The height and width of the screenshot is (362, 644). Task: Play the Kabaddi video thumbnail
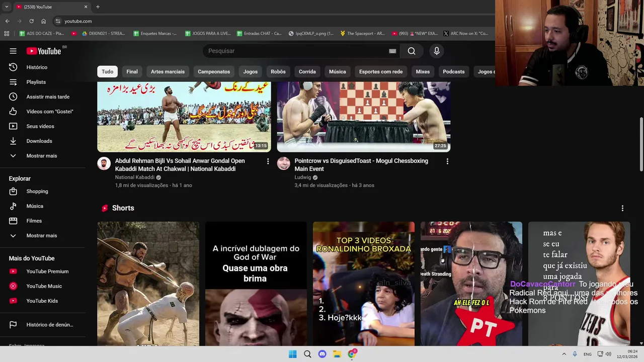click(x=184, y=117)
